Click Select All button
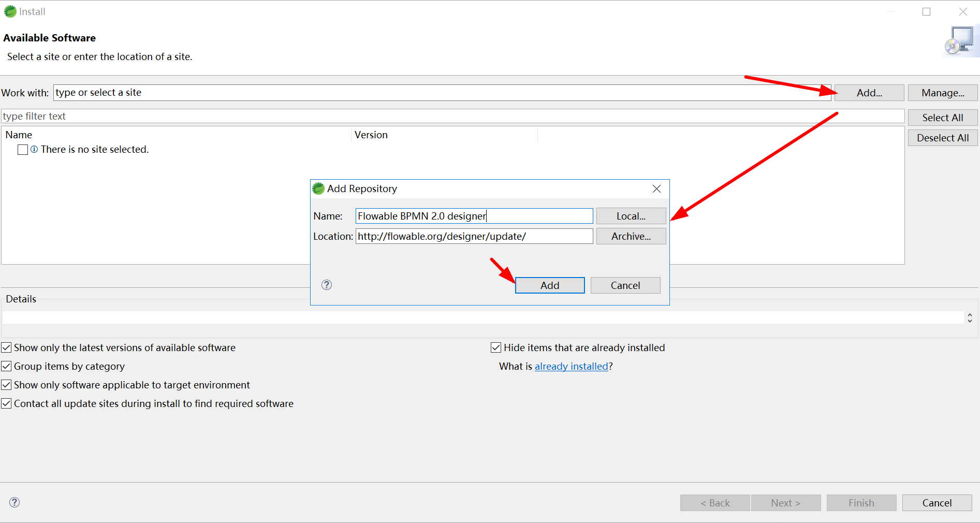This screenshot has width=980, height=523. [x=943, y=118]
